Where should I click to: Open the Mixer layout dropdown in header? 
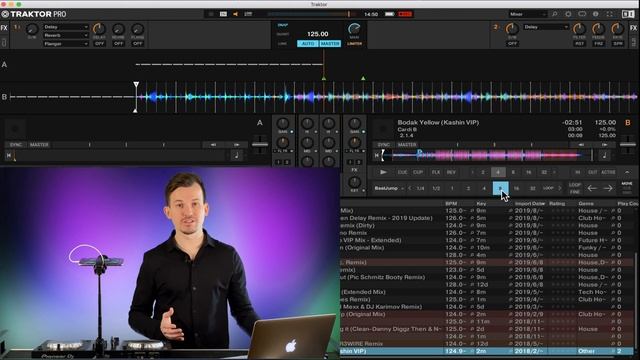tap(527, 14)
